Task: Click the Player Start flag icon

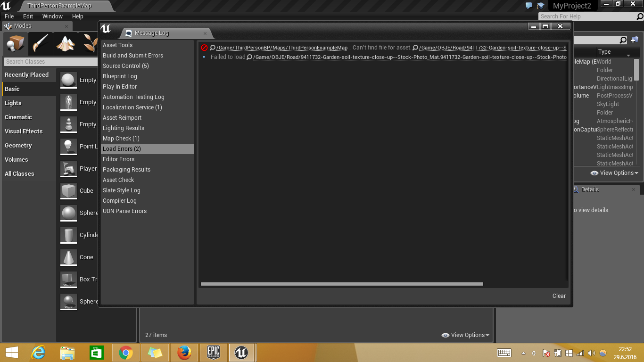Action: click(x=69, y=169)
